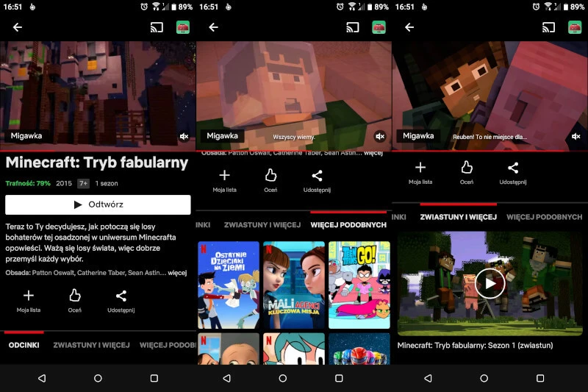
Task: Tap Oceń thumbs-up in right screen
Action: tap(467, 173)
